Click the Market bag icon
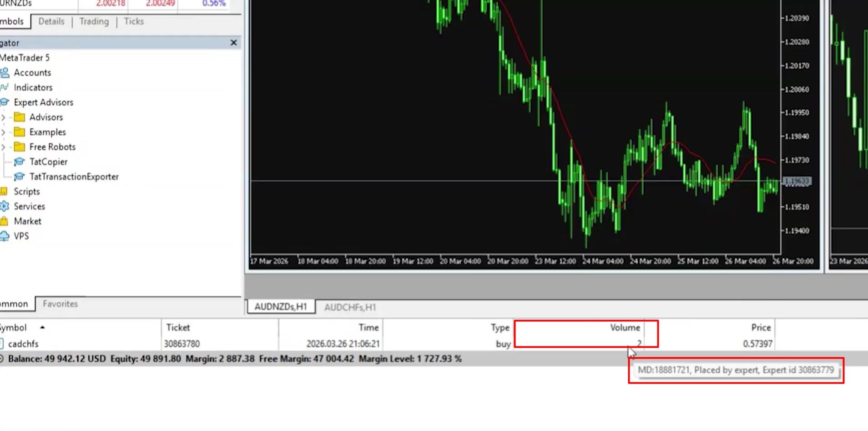The height and width of the screenshot is (431, 868). click(x=4, y=221)
